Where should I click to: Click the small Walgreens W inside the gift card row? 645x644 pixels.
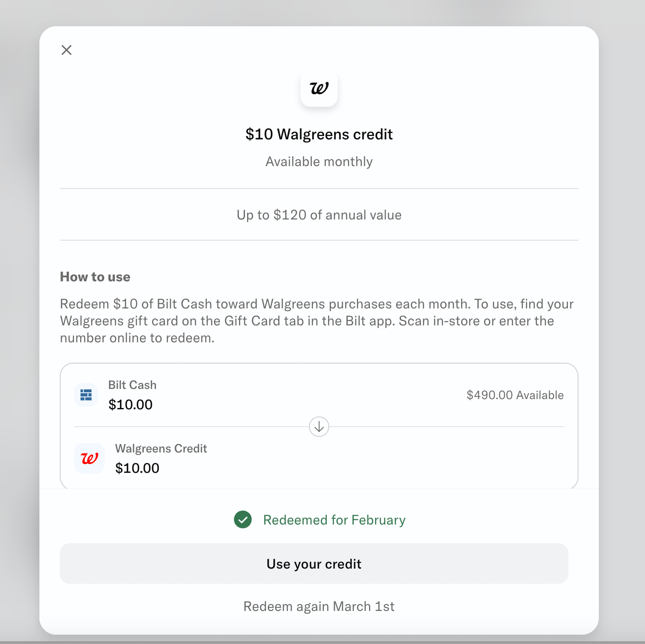[x=89, y=458]
